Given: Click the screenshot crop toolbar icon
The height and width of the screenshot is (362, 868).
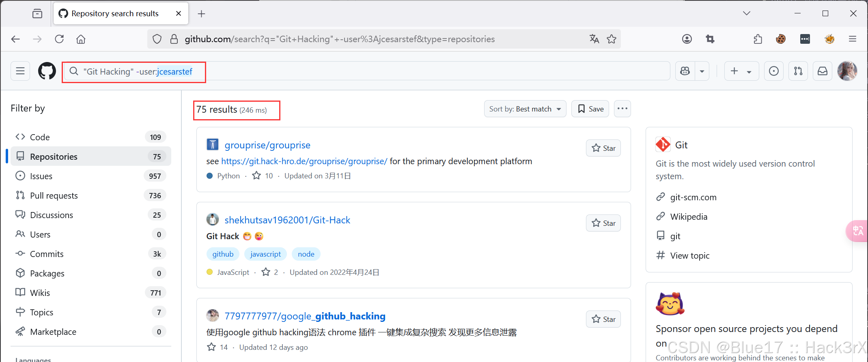Looking at the screenshot, I should 710,39.
